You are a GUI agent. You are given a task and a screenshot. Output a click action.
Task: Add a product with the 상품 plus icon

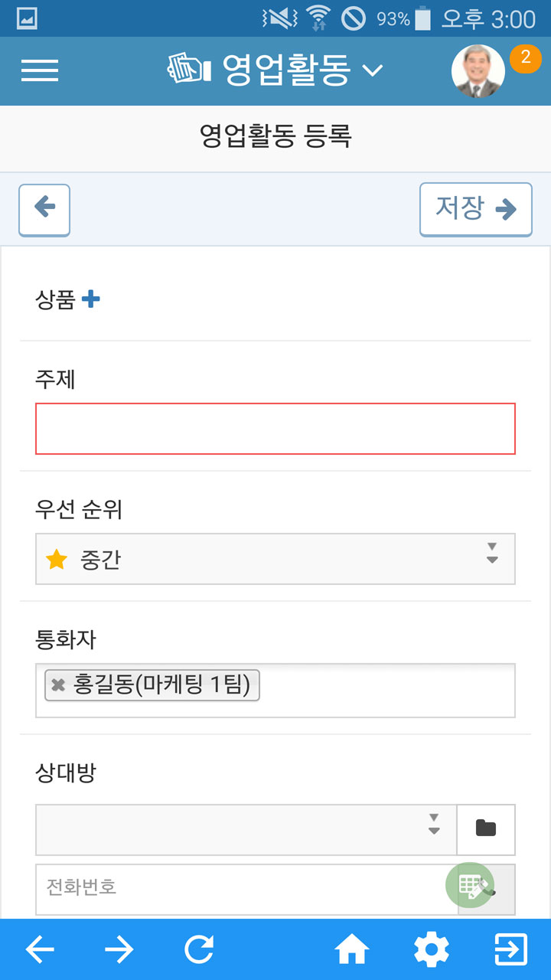click(x=90, y=299)
